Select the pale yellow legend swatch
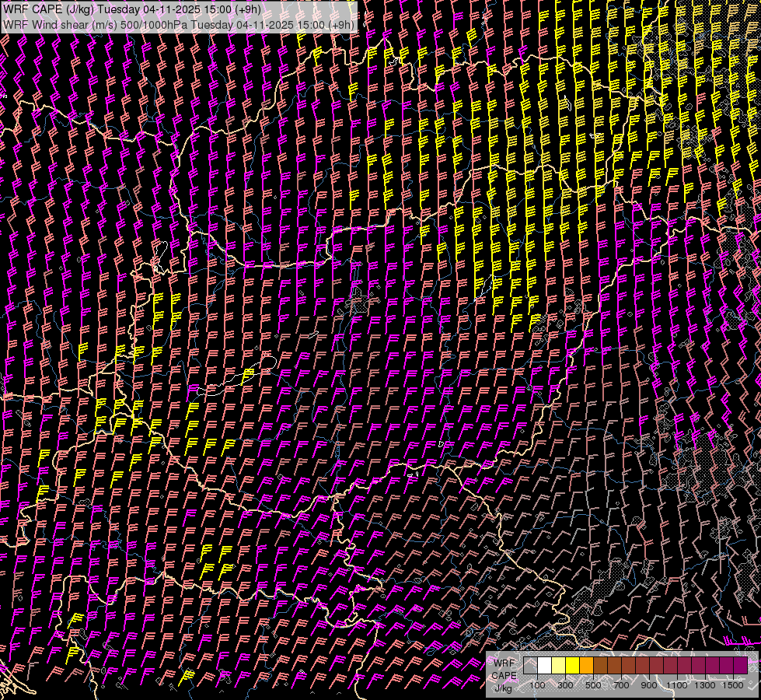The image size is (761, 700). (558, 665)
